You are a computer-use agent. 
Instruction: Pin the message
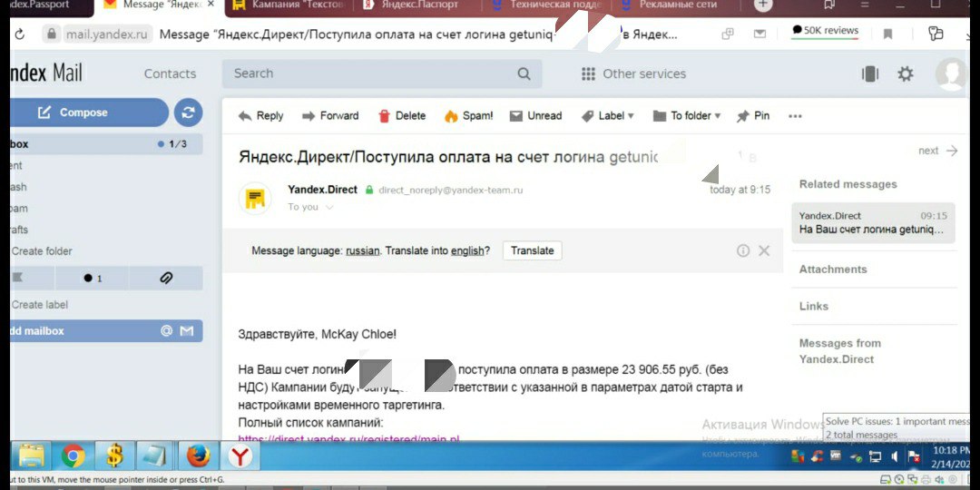(753, 115)
